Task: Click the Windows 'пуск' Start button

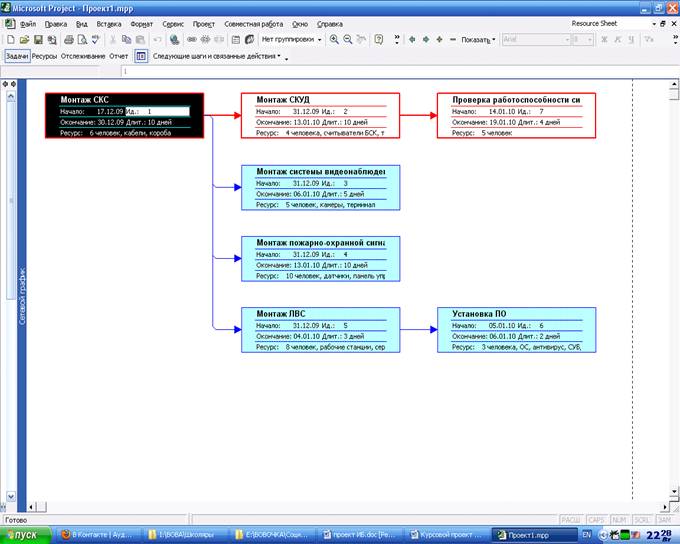Action: click(24, 534)
